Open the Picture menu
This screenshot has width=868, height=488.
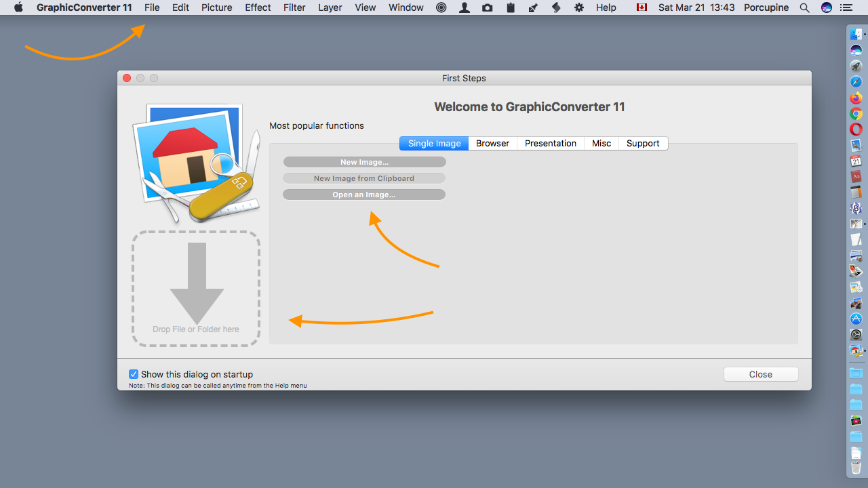point(217,7)
